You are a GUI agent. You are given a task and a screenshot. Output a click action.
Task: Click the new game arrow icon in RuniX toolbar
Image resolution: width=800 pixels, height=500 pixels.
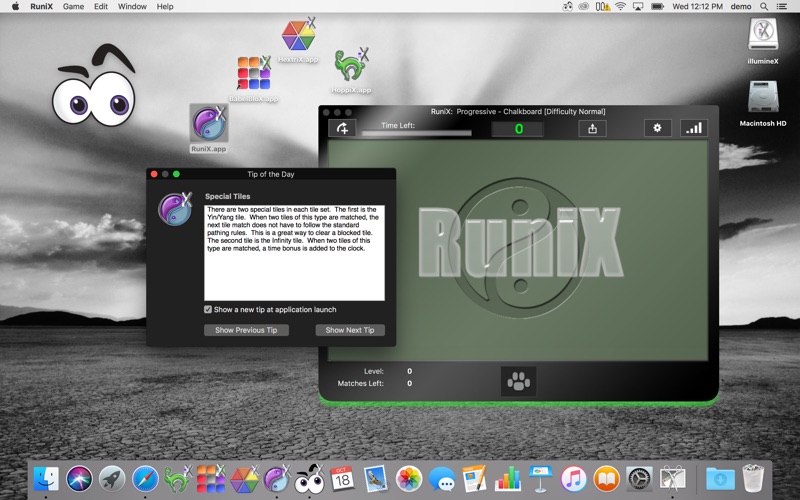pyautogui.click(x=342, y=128)
